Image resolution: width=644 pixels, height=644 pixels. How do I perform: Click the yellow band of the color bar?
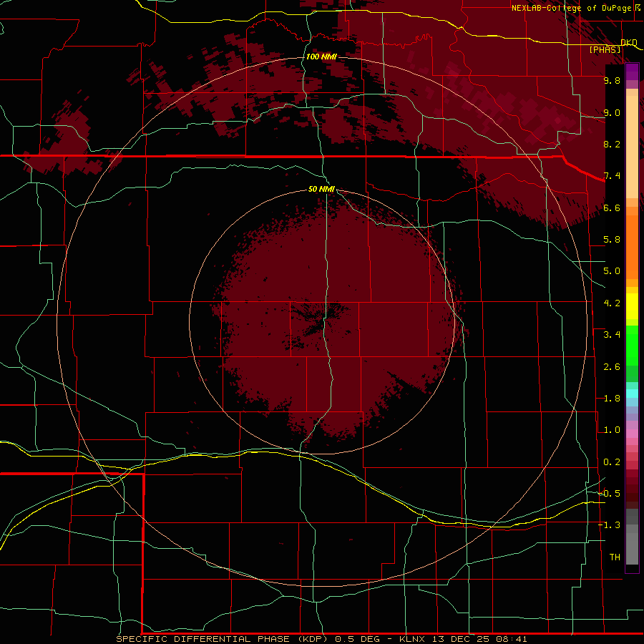pyautogui.click(x=632, y=306)
